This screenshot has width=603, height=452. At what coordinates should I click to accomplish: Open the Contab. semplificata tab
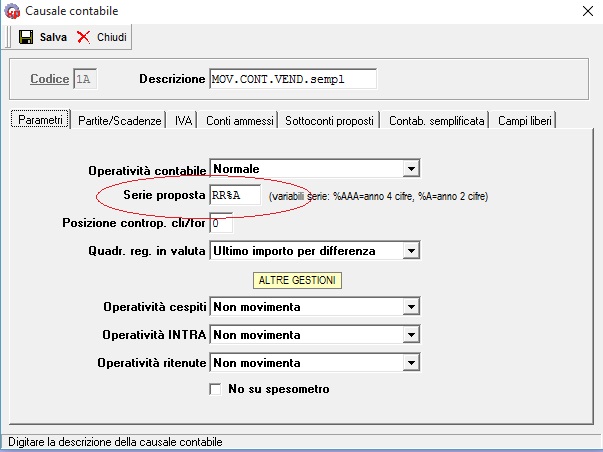tap(437, 120)
